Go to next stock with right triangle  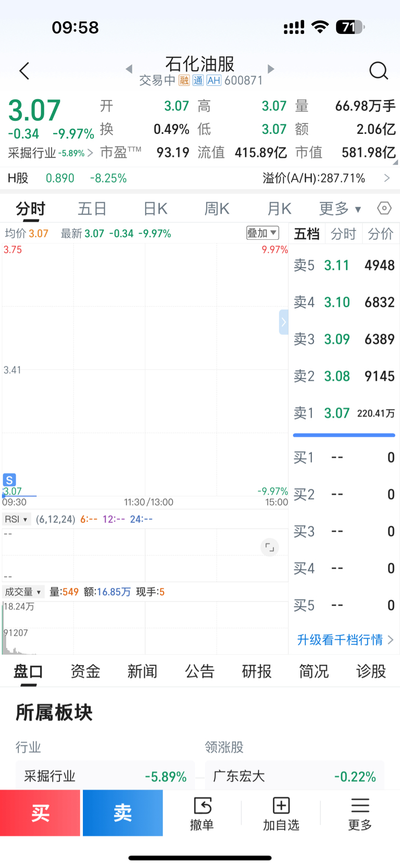pos(270,69)
